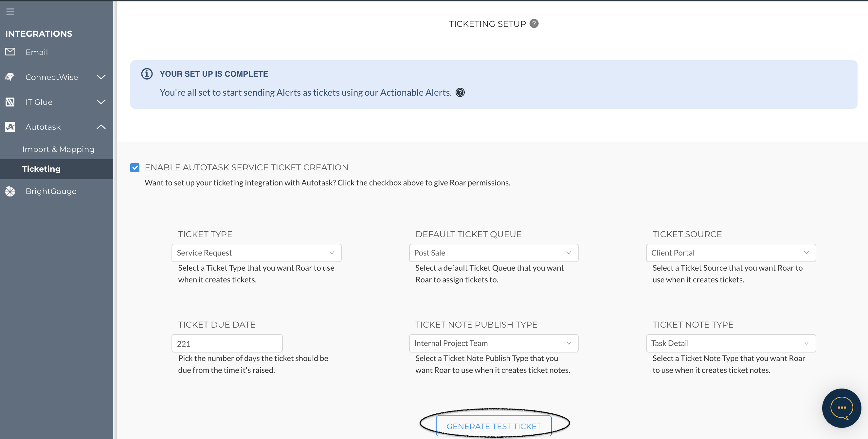
Task: Click the Generate Test Ticket button
Action: click(x=493, y=426)
